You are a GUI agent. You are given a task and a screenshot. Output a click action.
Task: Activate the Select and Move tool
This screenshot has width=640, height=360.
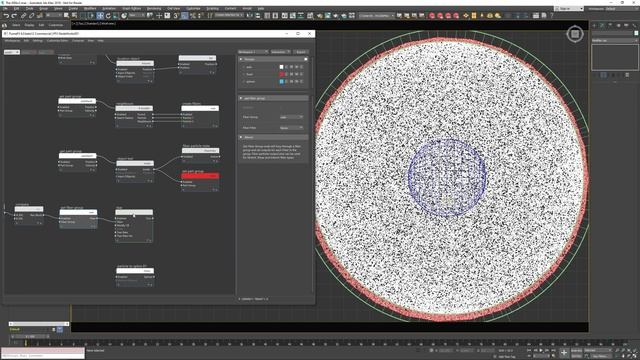[100, 16]
